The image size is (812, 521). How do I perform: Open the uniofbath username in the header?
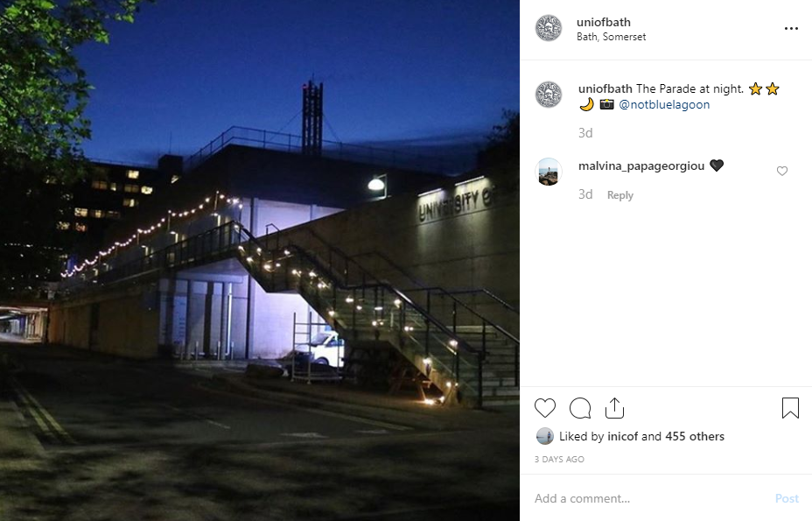604,22
